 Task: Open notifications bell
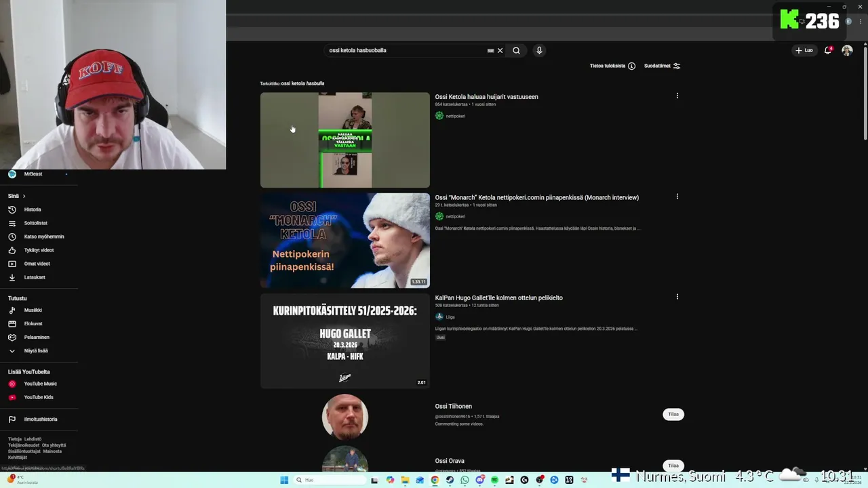point(828,50)
